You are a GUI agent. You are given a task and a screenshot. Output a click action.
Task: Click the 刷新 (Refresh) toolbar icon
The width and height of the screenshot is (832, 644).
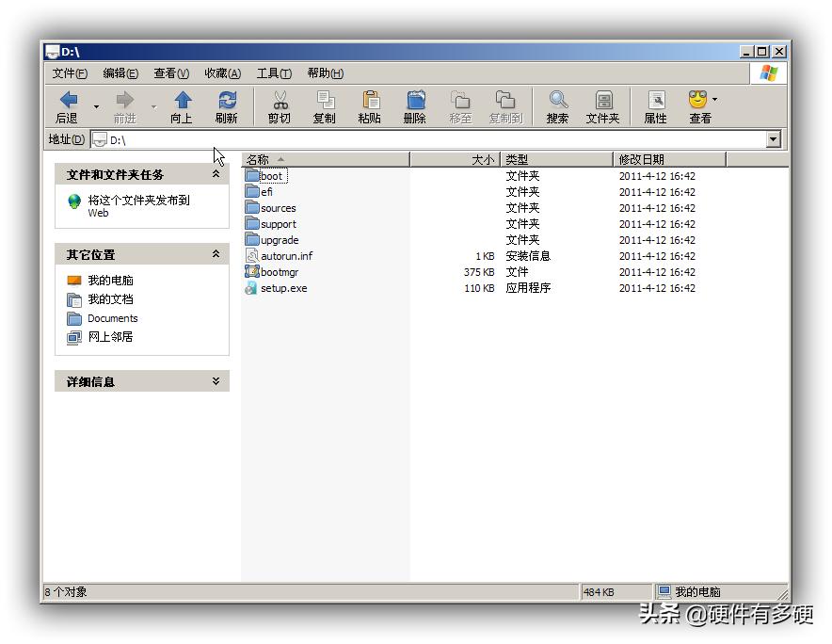tap(226, 100)
